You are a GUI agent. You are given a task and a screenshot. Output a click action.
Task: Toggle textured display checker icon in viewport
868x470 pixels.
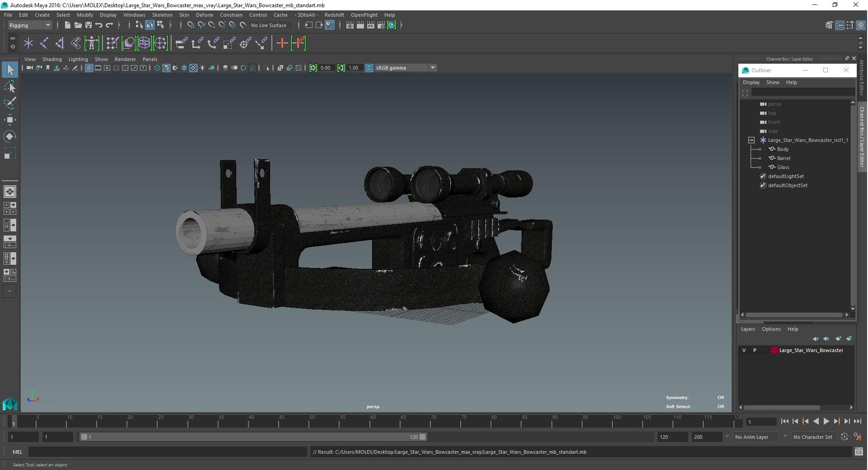[x=193, y=68]
